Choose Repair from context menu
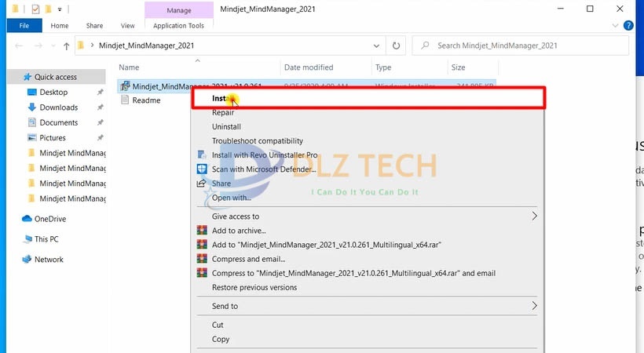The image size is (644, 353). [222, 112]
